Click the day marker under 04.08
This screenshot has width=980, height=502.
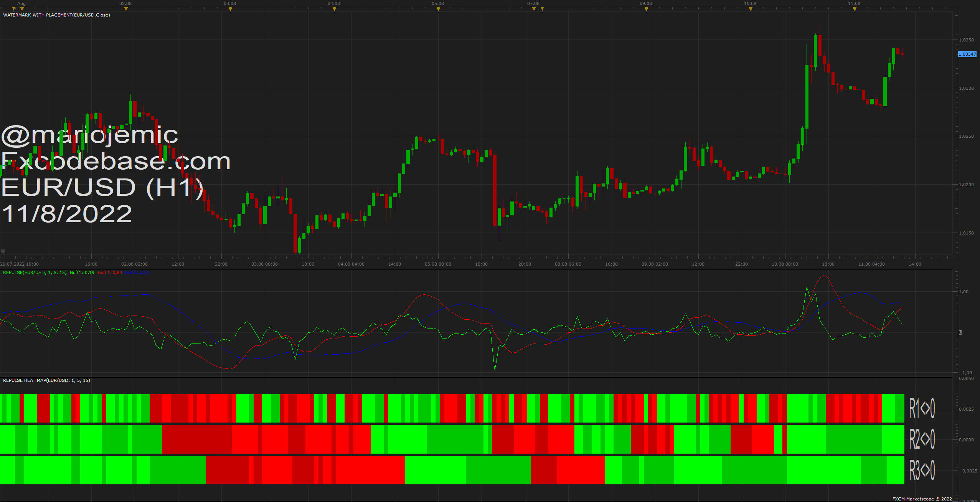334,9
